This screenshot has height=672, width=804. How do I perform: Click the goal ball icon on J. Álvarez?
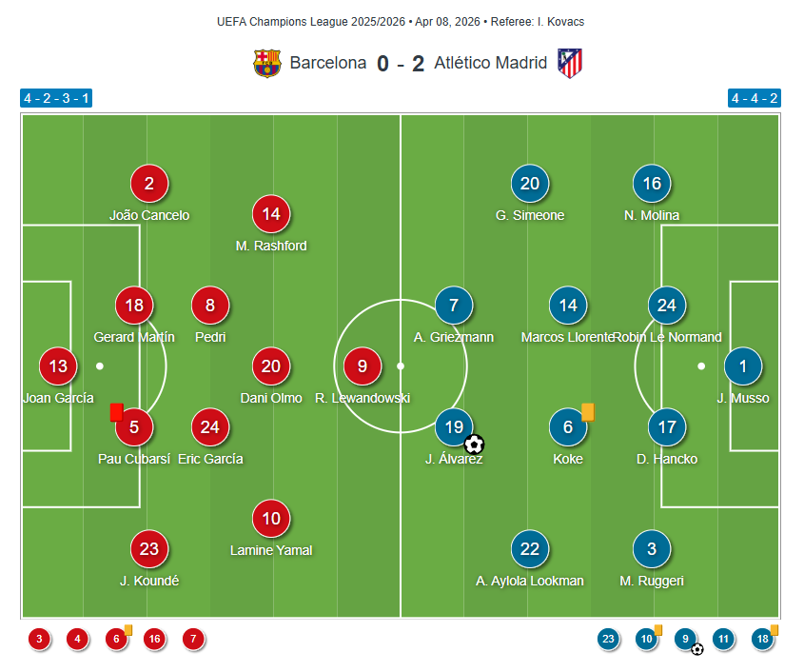pos(474,444)
